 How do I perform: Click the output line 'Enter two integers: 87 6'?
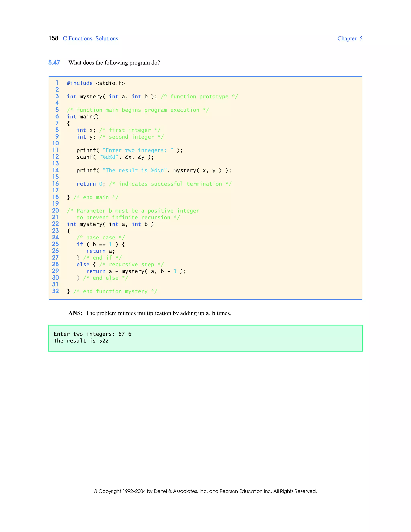93,334
